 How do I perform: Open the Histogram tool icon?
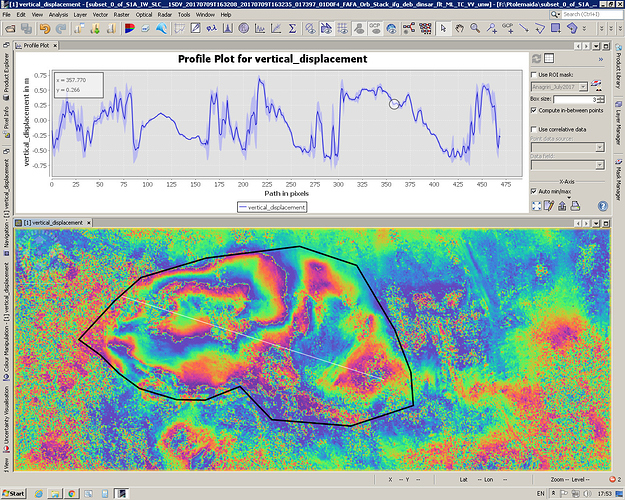pos(228,29)
